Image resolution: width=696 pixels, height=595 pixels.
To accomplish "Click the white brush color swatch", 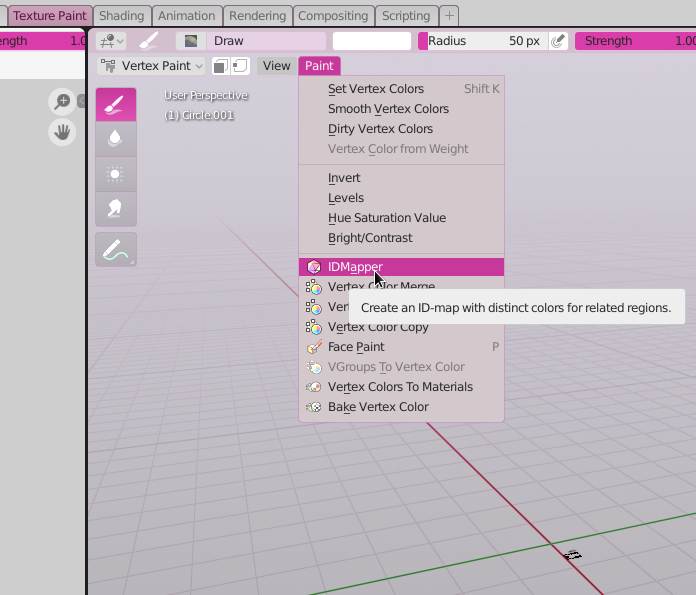I will tap(372, 41).
